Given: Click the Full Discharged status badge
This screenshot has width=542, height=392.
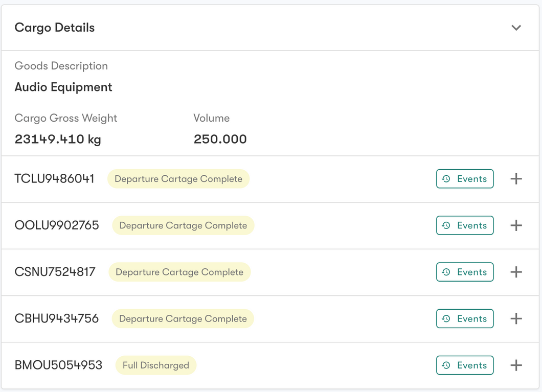Looking at the screenshot, I should pos(156,365).
